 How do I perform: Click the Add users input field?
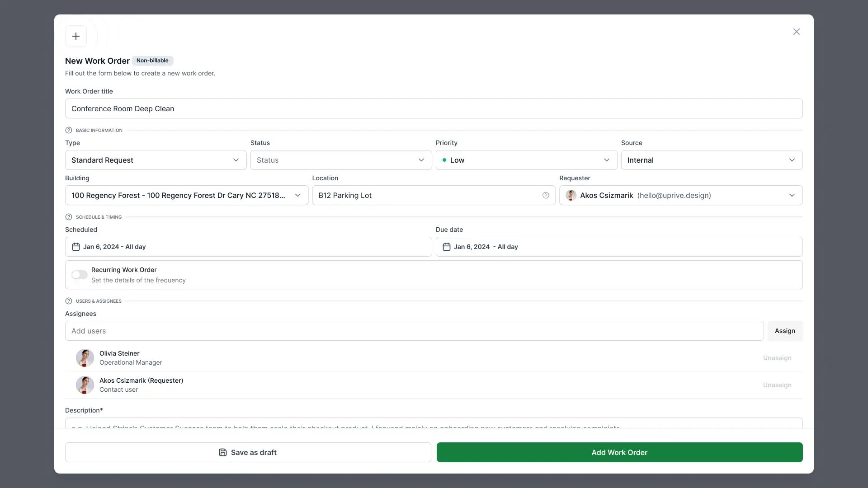[x=414, y=331]
